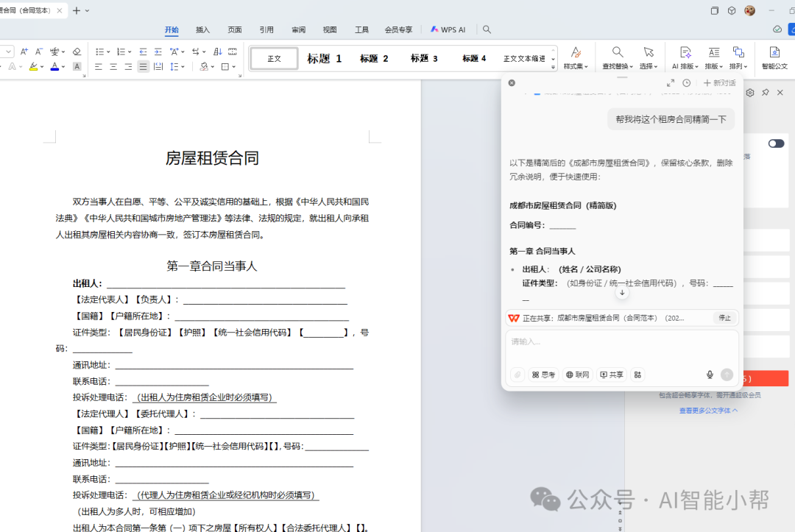Image resolution: width=795 pixels, height=532 pixels.
Task: Apply character shading gray A icon
Action: pos(77,66)
